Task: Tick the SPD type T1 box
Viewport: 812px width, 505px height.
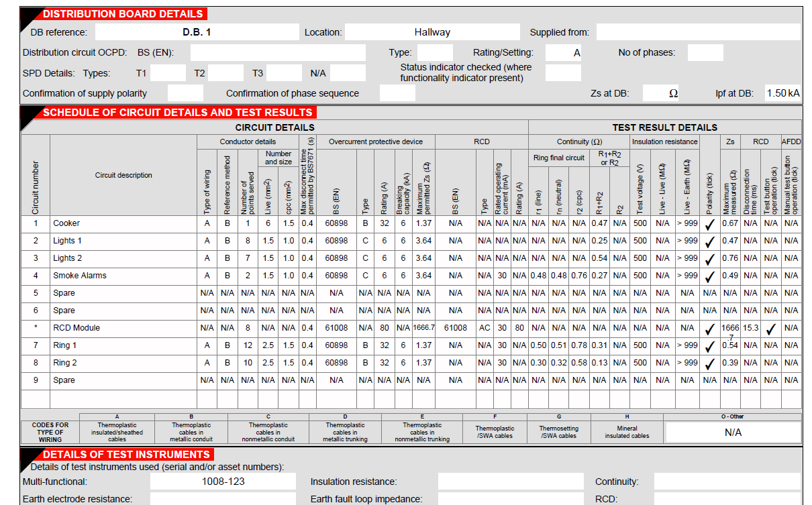Action: [167, 73]
